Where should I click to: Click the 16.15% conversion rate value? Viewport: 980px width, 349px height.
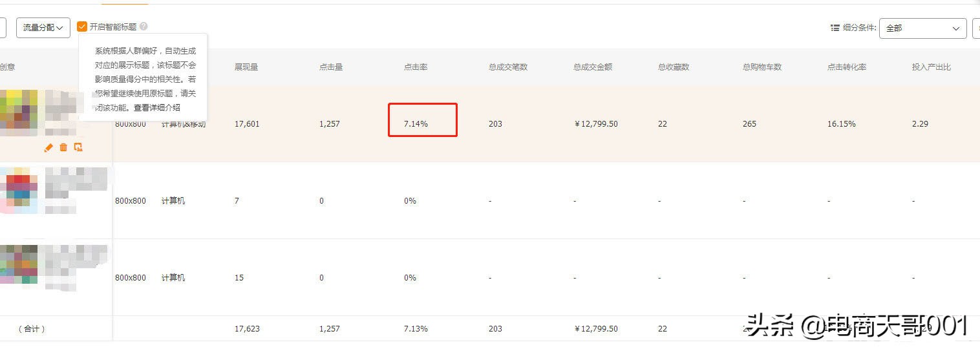click(842, 124)
